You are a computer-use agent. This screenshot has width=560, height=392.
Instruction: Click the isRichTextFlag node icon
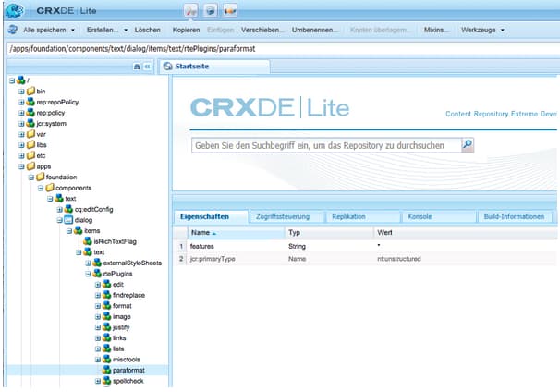88,241
